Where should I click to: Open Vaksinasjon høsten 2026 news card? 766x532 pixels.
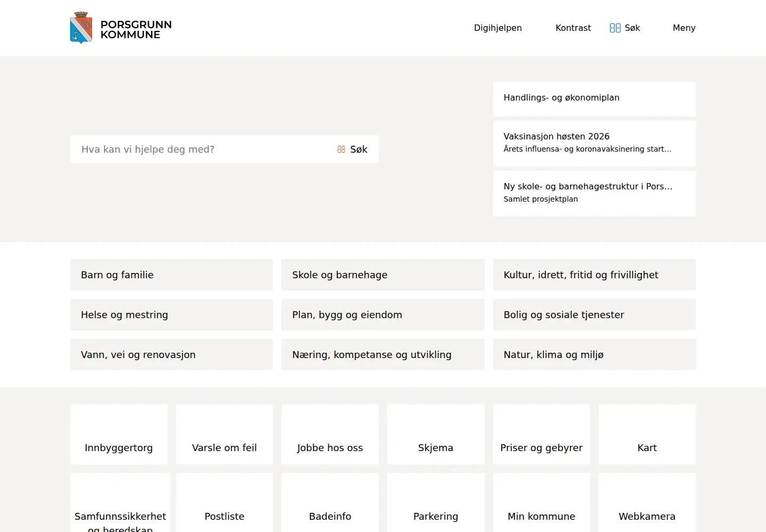click(594, 144)
